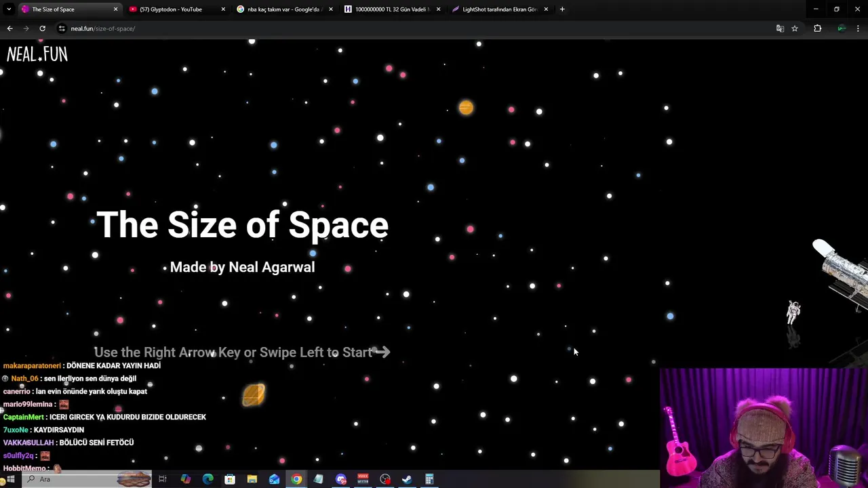
Task: Open Calculator from the taskbar
Action: pos(429,479)
